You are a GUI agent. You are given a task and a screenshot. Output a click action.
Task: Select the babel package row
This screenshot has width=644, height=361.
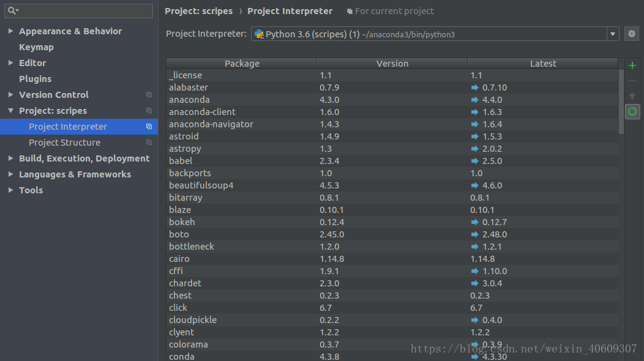[x=392, y=161]
